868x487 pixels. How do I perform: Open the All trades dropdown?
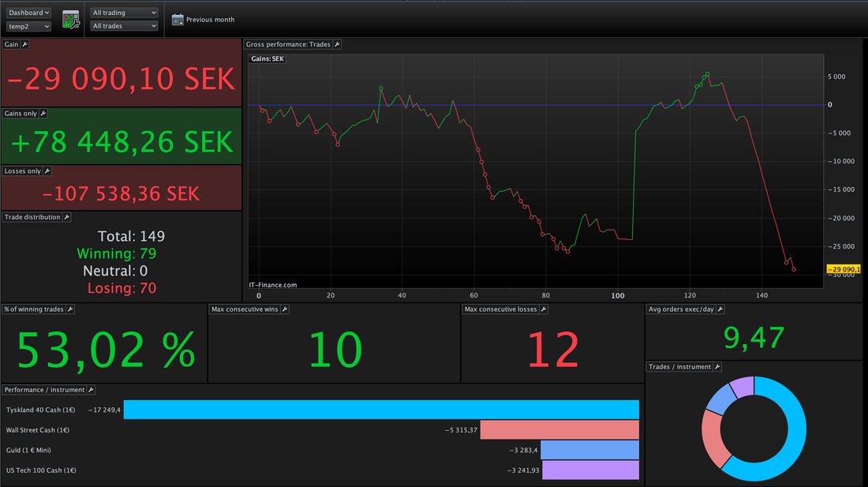click(124, 26)
